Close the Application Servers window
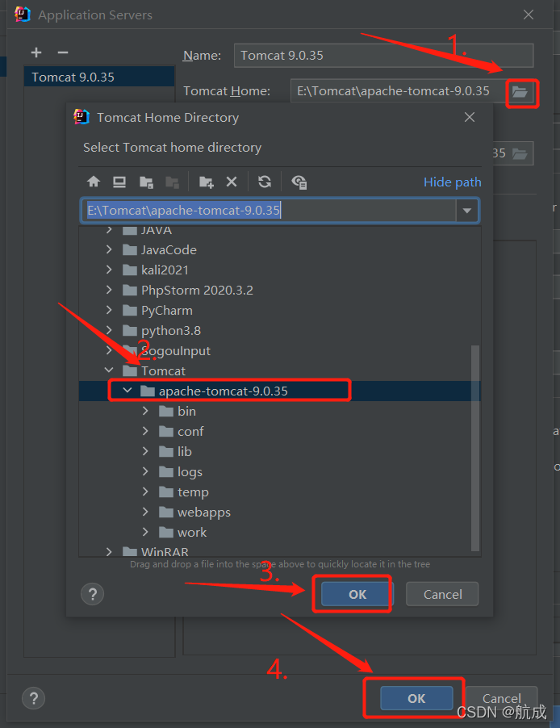Screen dimensions: 560x728 coord(529,15)
